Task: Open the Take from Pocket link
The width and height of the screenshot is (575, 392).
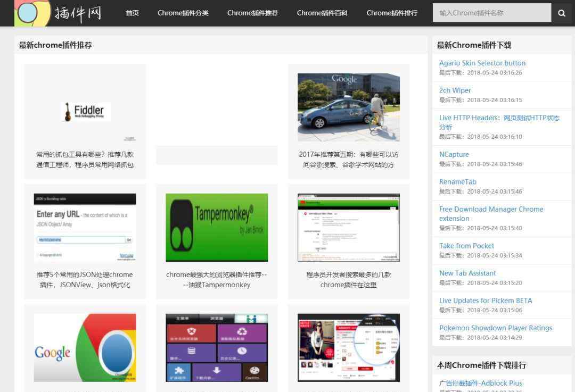Action: [466, 246]
